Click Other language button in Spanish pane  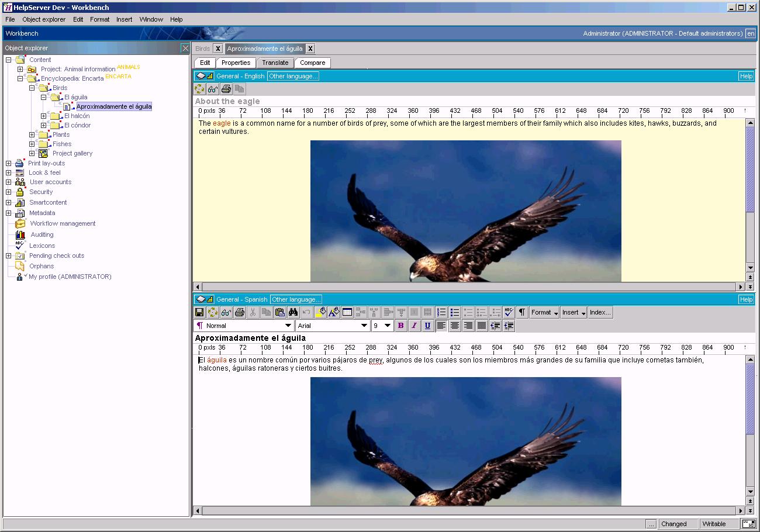point(296,299)
